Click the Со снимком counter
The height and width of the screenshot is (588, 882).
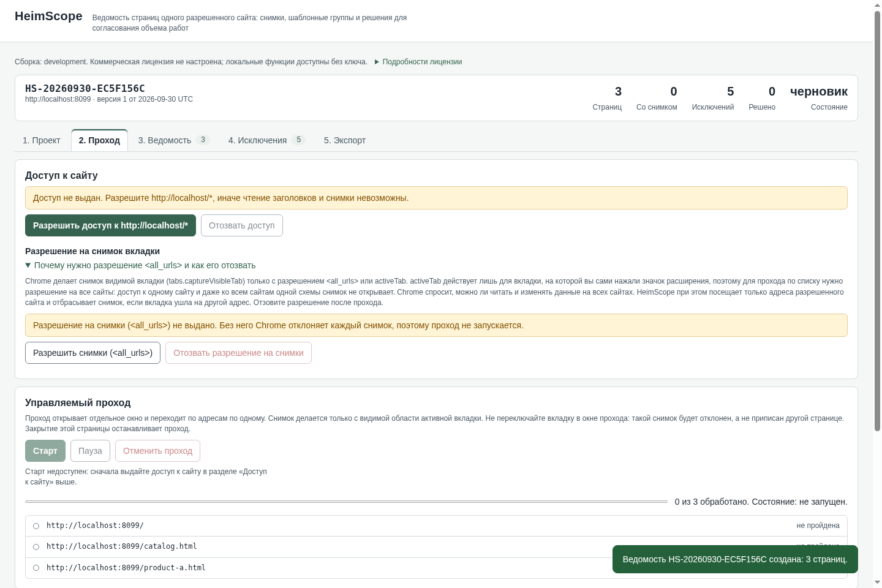click(657, 98)
